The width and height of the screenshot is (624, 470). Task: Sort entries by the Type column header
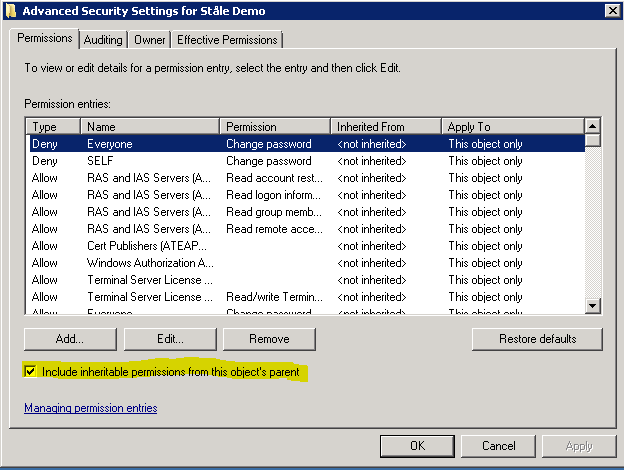coord(54,127)
